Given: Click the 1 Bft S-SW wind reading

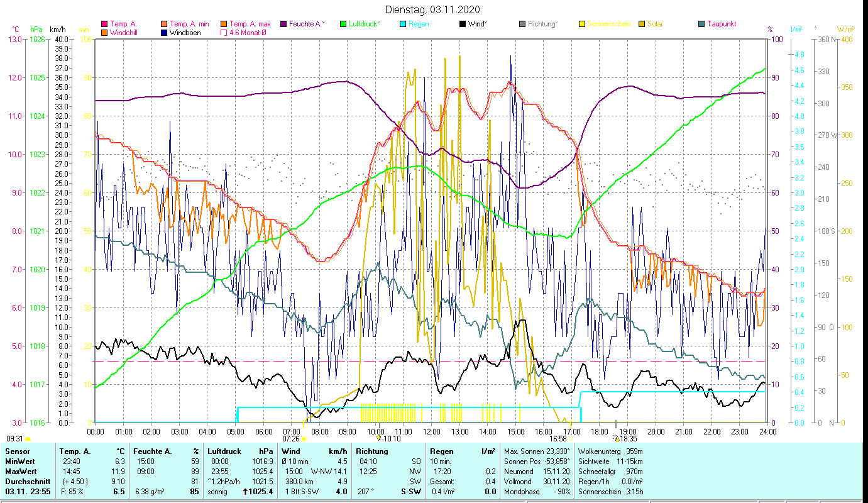Looking at the screenshot, I should point(301,492).
